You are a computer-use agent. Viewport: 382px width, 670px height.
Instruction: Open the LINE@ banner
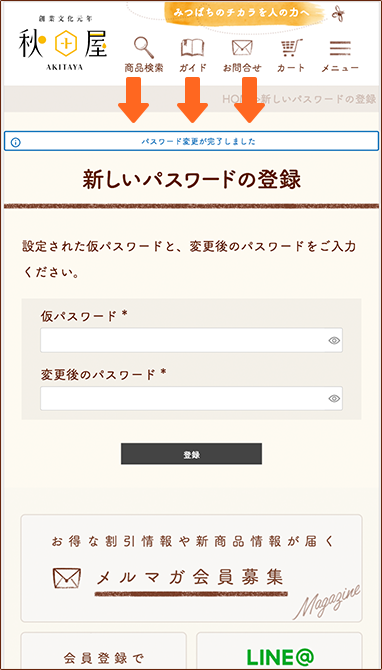pyautogui.click(x=279, y=651)
